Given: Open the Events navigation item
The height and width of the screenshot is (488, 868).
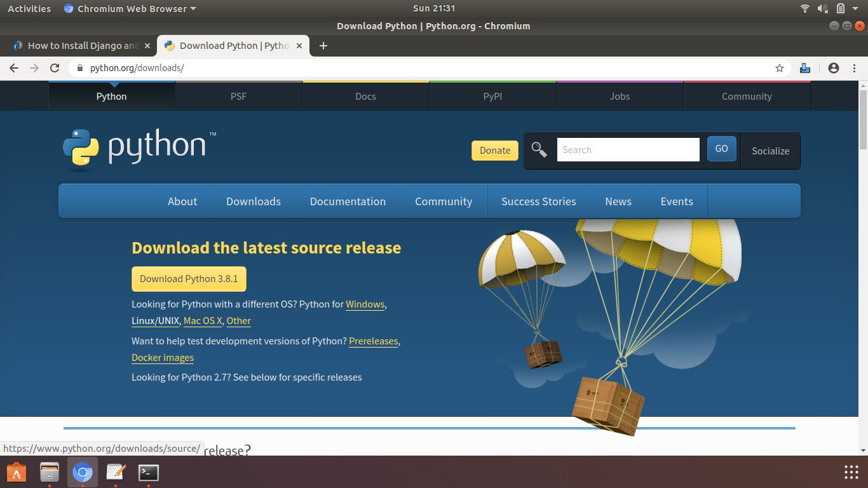Looking at the screenshot, I should (x=677, y=201).
